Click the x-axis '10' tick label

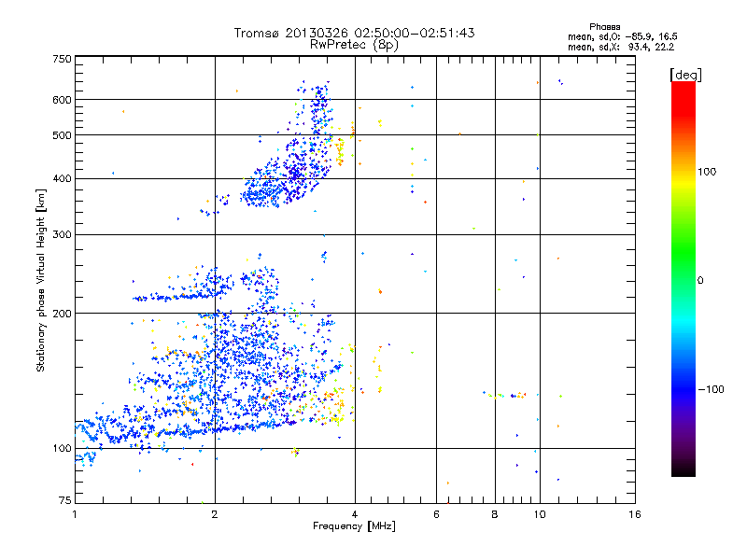point(540,514)
